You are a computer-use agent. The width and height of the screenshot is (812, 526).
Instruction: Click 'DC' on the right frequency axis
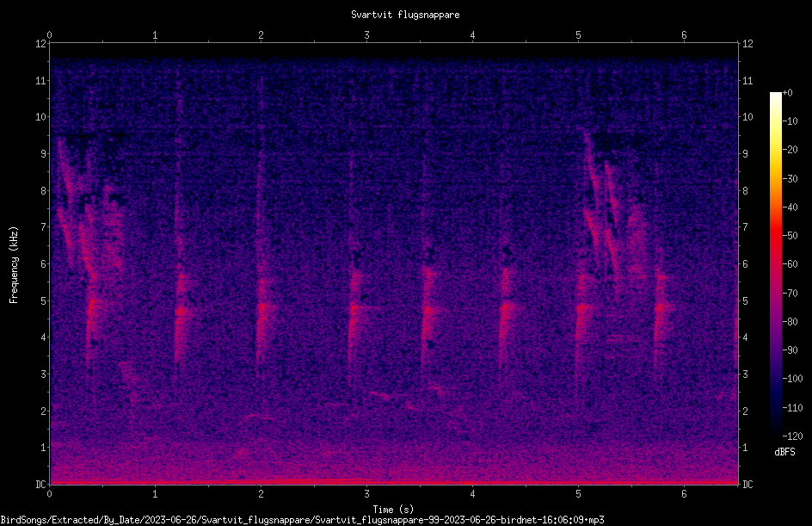pos(747,485)
